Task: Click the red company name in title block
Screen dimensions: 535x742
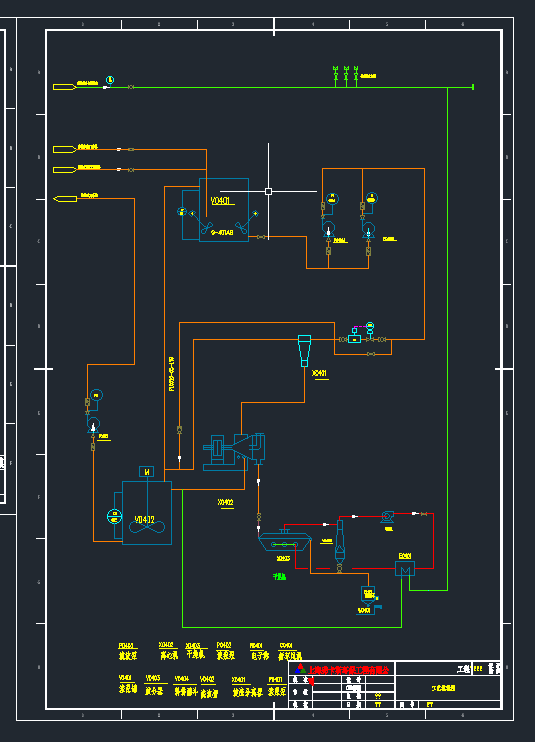Action: coord(348,670)
